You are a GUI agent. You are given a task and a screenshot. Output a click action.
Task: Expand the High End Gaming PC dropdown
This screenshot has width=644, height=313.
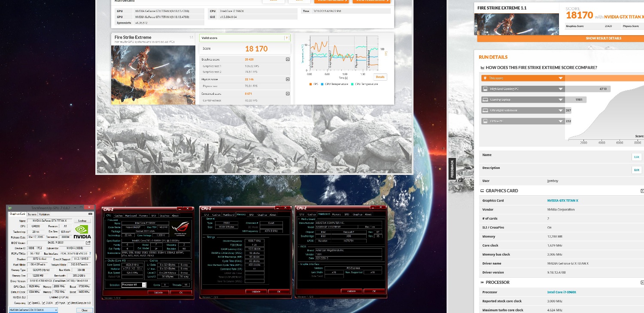coord(561,89)
